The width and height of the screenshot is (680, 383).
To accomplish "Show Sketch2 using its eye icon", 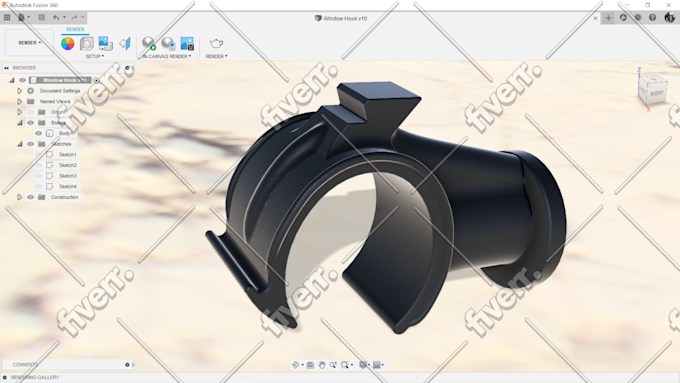I will coord(39,165).
